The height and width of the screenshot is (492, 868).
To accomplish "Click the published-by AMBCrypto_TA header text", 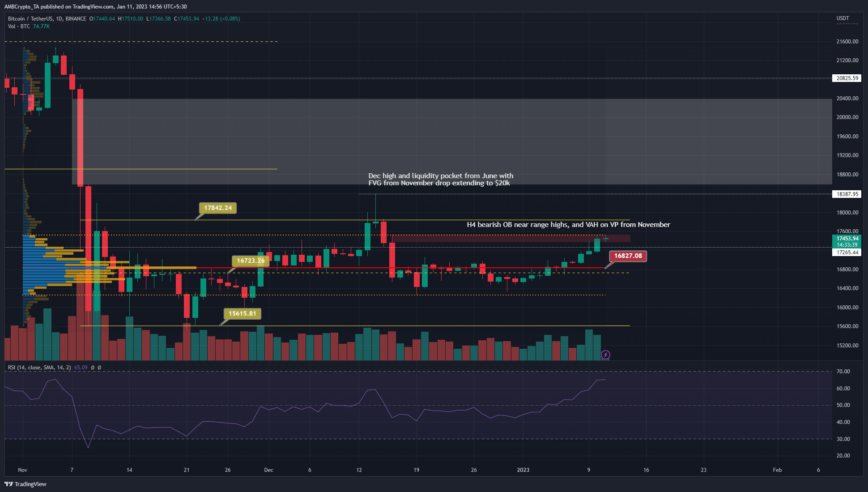I will [95, 7].
